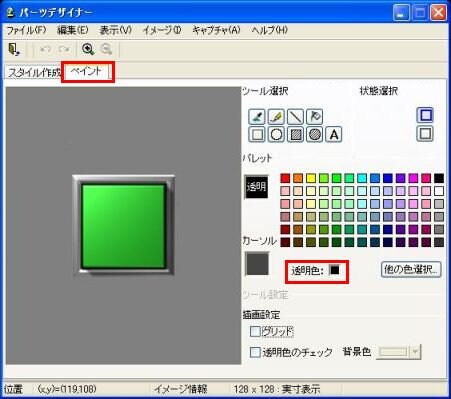Click the status bar text 128 x 128 : 実寸表示

pos(277,389)
